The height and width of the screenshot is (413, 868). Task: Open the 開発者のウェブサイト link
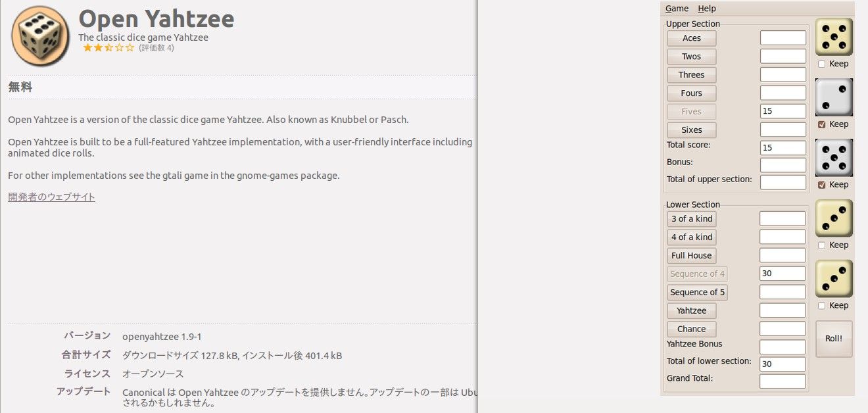pyautogui.click(x=52, y=197)
